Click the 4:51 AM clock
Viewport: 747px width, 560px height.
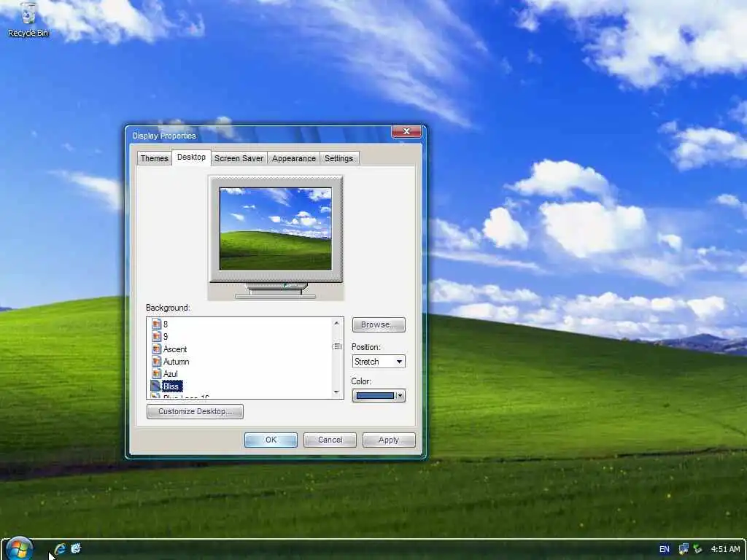tap(725, 549)
